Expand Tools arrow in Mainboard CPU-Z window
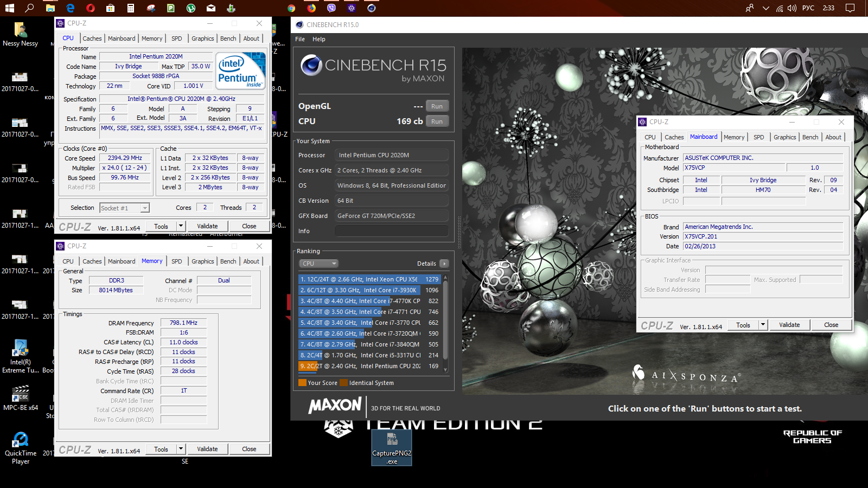 click(x=763, y=325)
